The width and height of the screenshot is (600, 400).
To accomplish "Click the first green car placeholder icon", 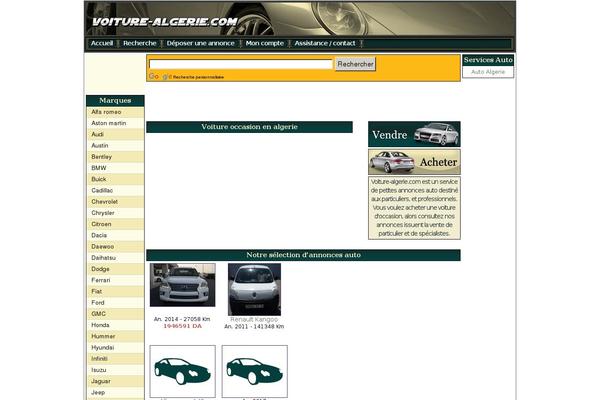I will click(183, 371).
